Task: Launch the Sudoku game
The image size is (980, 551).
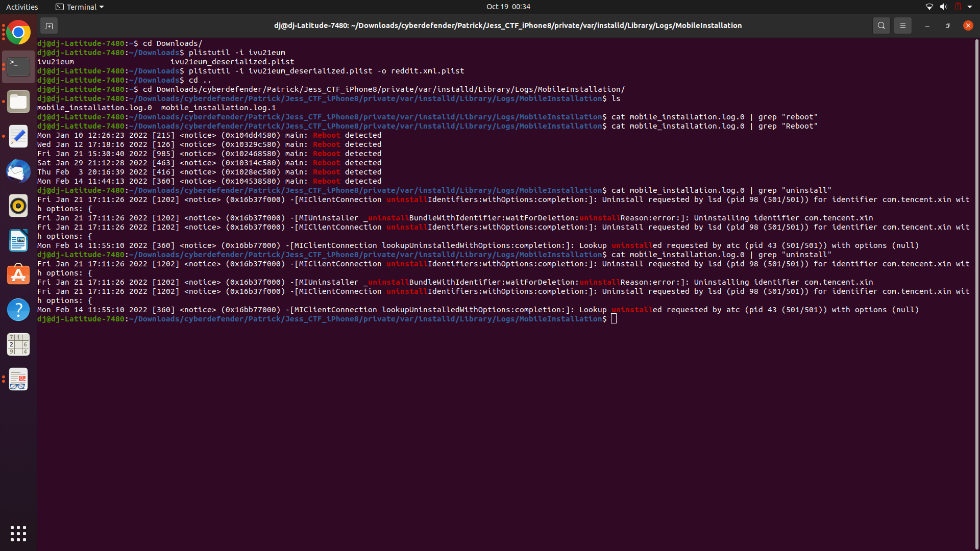Action: point(18,344)
